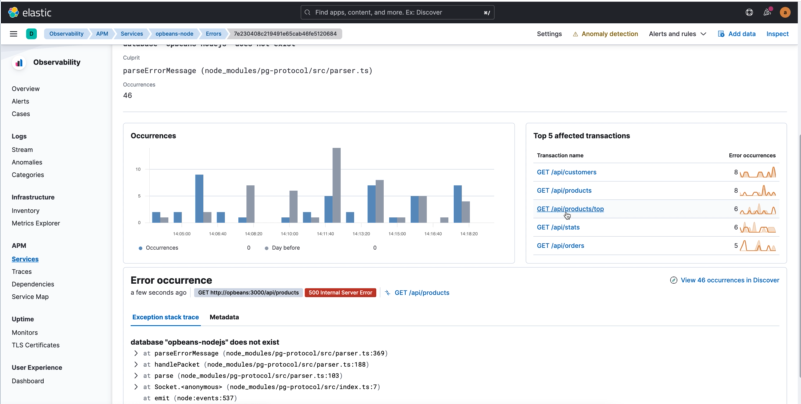Open the hamburger navigation menu

point(13,33)
